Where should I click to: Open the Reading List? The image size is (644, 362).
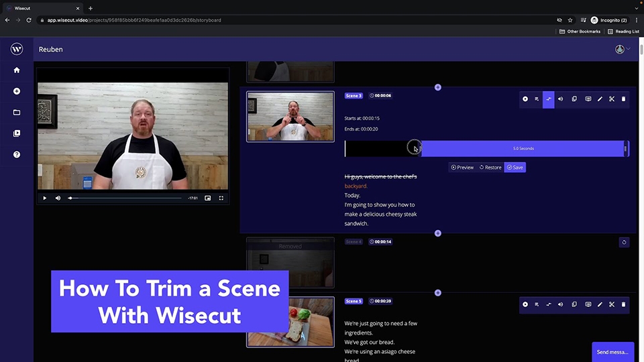pyautogui.click(x=623, y=32)
